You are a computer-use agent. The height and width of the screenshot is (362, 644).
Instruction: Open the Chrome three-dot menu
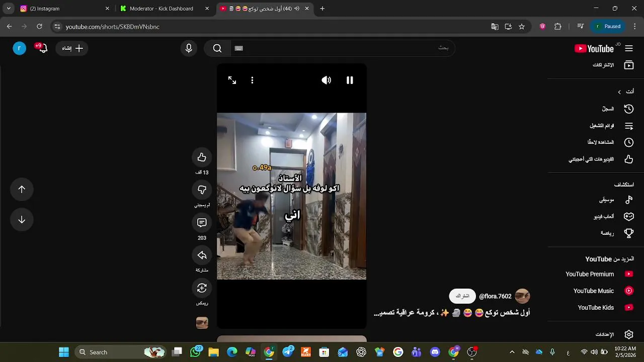click(634, 27)
